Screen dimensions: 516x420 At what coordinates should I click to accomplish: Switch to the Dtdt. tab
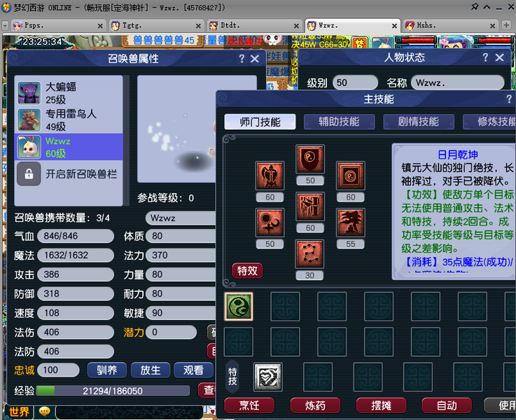pos(253,25)
